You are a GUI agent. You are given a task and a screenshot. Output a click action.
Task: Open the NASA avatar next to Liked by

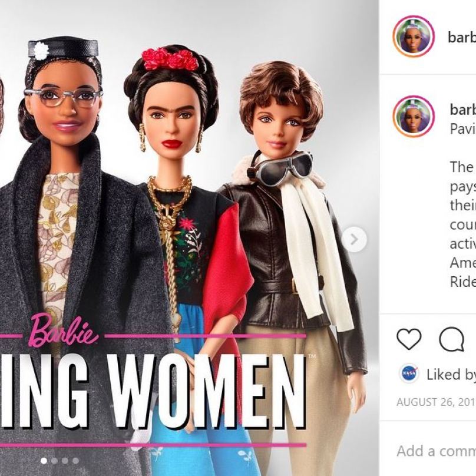click(409, 374)
